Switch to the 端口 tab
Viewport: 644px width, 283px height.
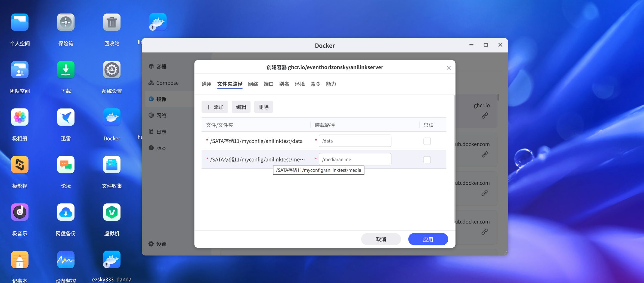(268, 84)
